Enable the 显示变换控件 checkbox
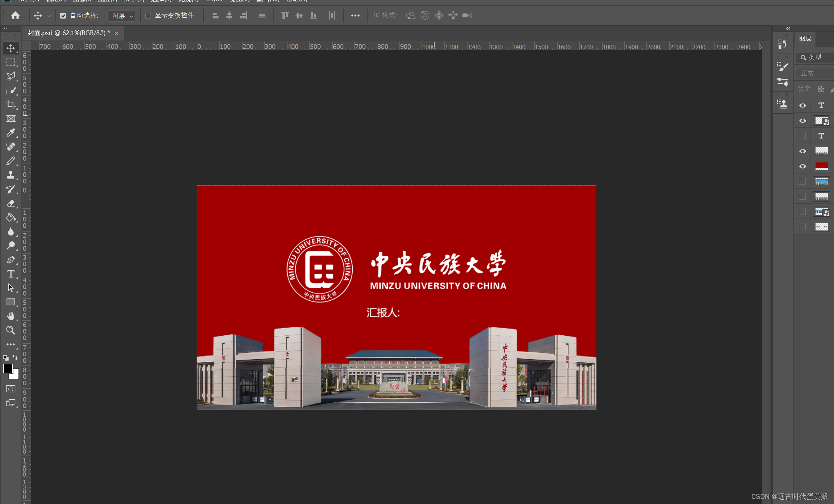 148,16
